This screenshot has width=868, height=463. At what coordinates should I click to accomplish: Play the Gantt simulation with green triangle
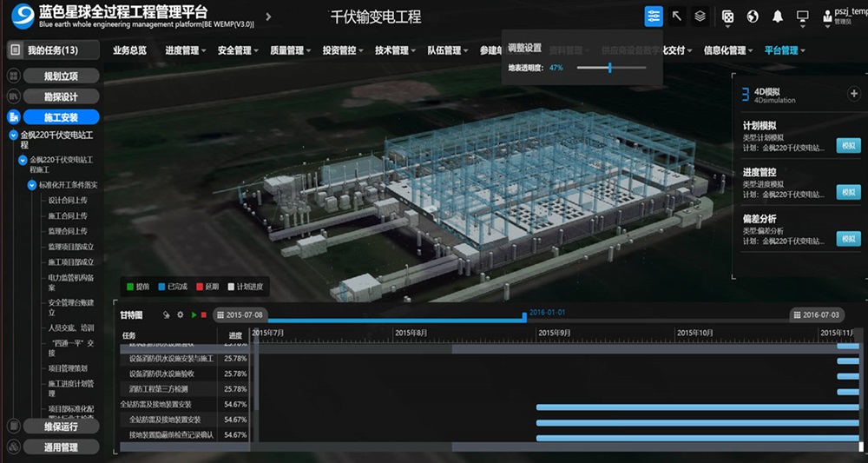tap(194, 314)
